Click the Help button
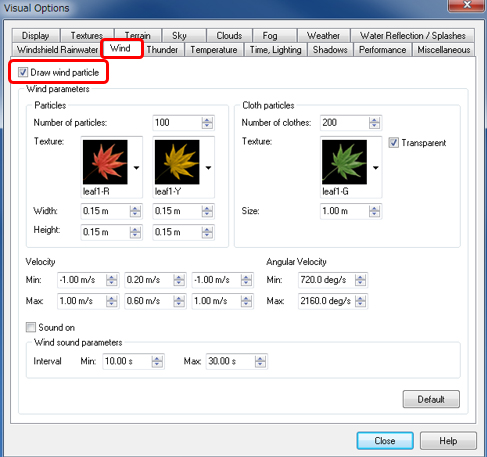The width and height of the screenshot is (487, 457). coord(448,441)
